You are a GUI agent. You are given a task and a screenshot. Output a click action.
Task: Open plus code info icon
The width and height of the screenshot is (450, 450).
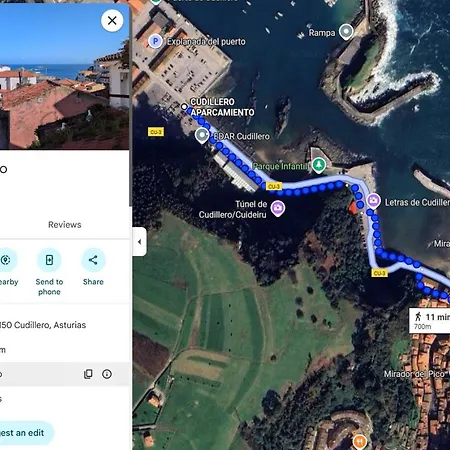click(x=107, y=374)
